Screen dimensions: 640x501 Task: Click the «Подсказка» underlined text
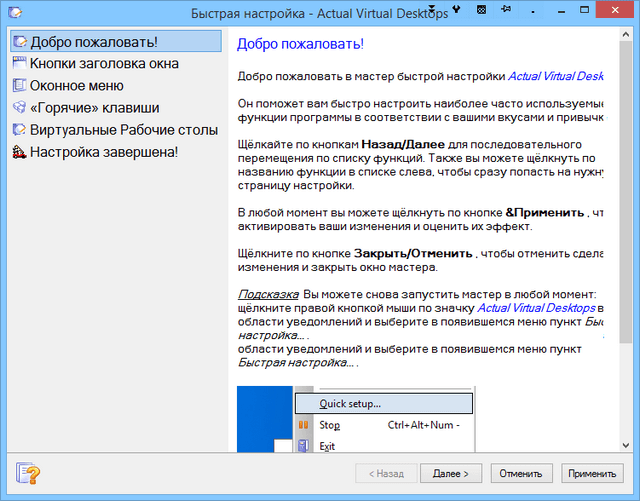pos(268,294)
